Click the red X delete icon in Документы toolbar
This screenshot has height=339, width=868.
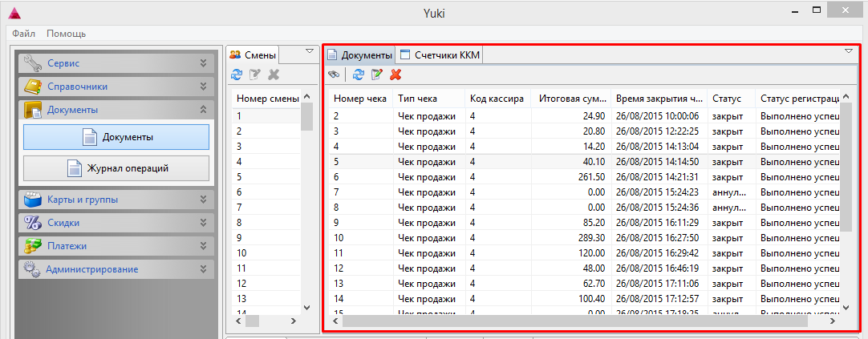tap(395, 74)
